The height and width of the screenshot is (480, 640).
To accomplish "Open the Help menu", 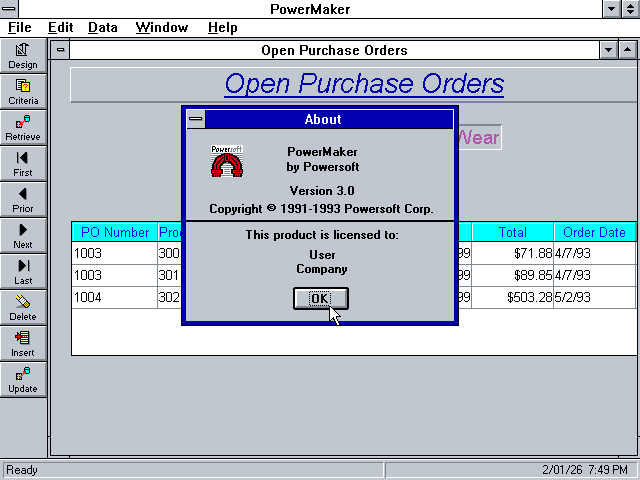I will click(222, 28).
